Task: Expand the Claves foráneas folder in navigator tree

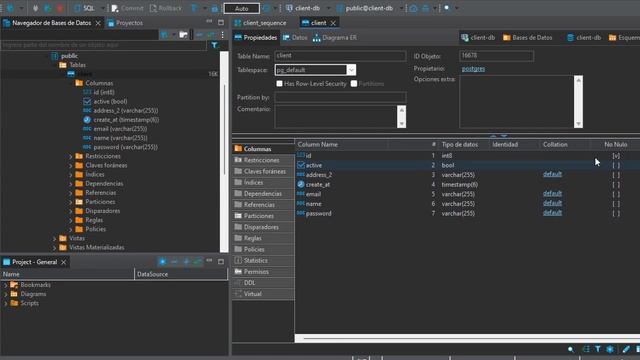Action: 71,165
